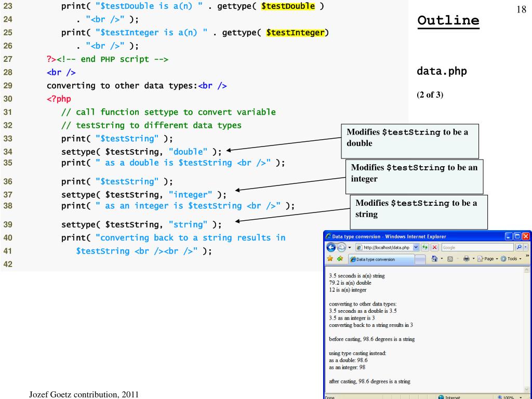Click the 'Outline' heading on the slide
The width and height of the screenshot is (532, 399).
click(448, 21)
